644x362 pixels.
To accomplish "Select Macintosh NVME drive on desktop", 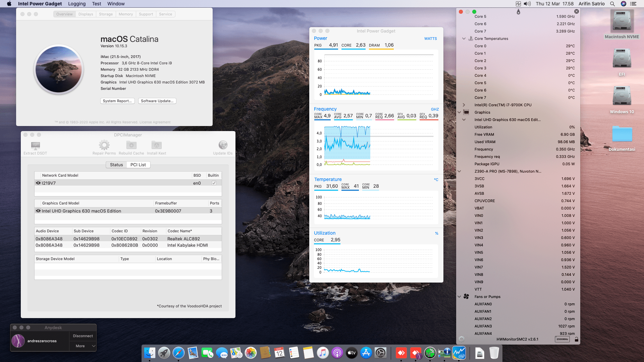I will point(622,21).
